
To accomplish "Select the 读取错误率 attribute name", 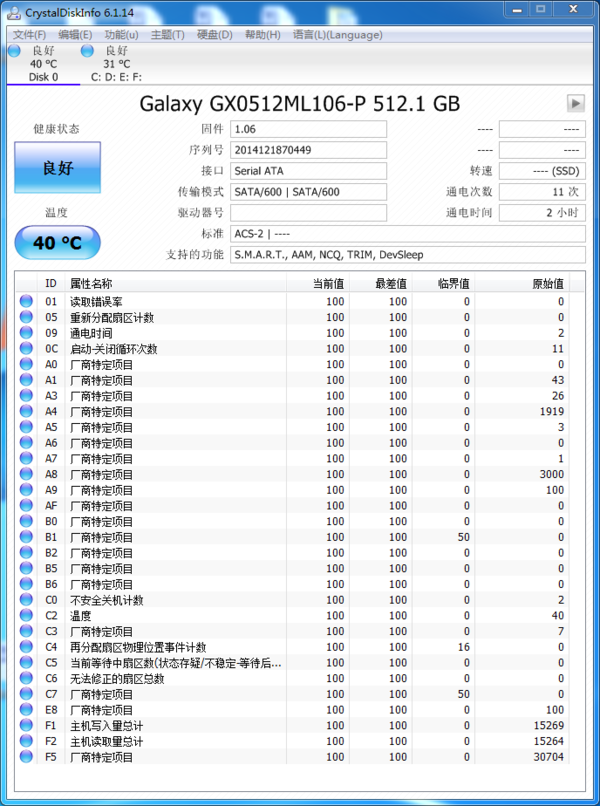I will pyautogui.click(x=96, y=302).
